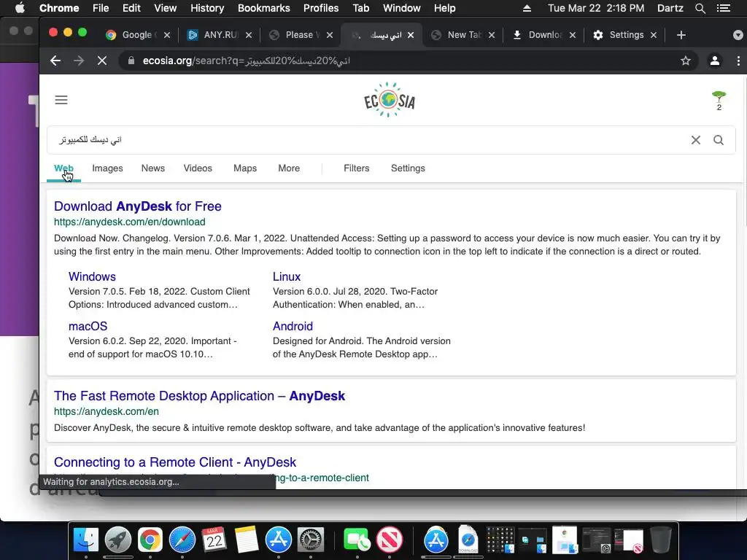Viewport: 747px width, 560px height.
Task: Open System Preferences in the Dock
Action: coord(311,540)
